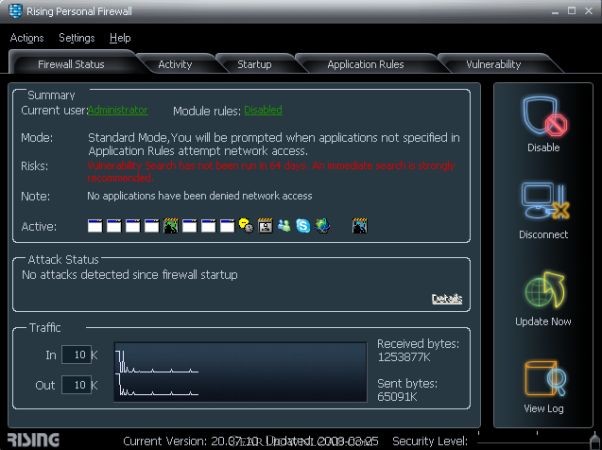
Task: Click 'No applications have been denied network access'
Action: 200,196
